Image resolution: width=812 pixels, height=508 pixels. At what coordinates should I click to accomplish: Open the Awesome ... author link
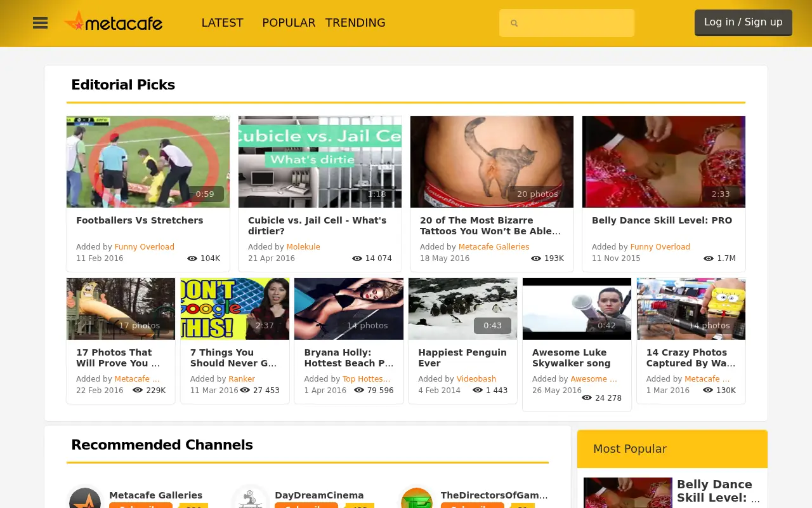click(594, 379)
